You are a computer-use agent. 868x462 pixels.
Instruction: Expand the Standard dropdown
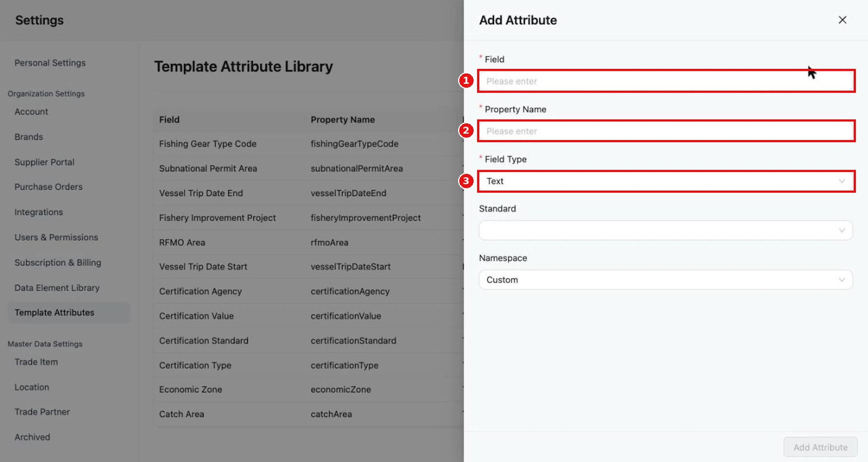(666, 230)
